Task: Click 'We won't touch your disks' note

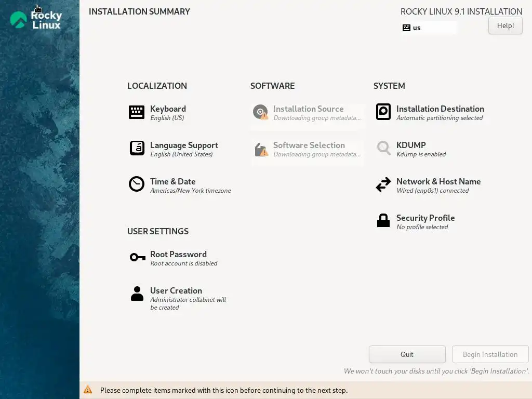Action: point(436,371)
